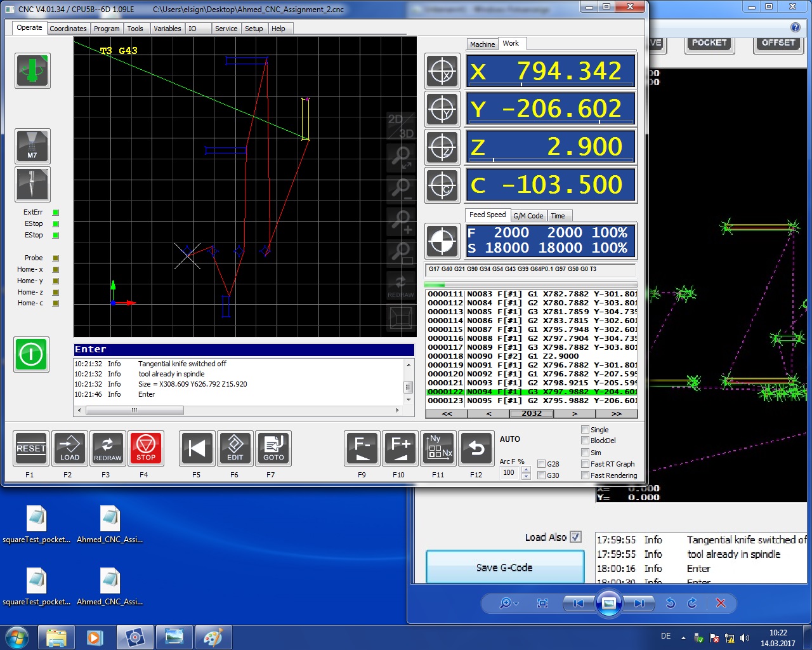Open the G/M Code tab
The image size is (812, 650).
(x=528, y=216)
